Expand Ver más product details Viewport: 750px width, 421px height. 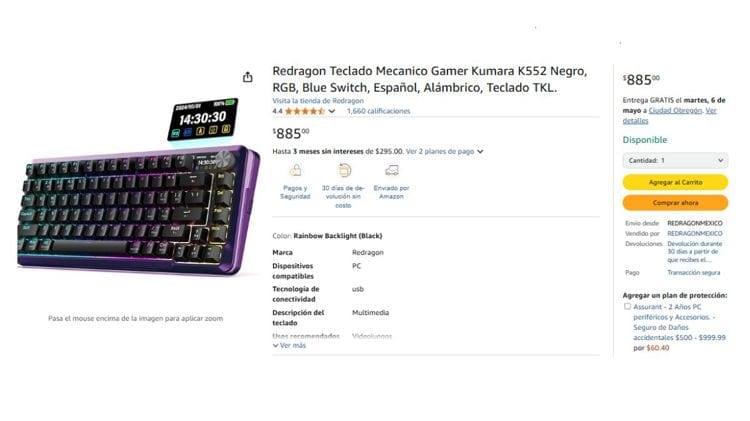pyautogui.click(x=289, y=345)
